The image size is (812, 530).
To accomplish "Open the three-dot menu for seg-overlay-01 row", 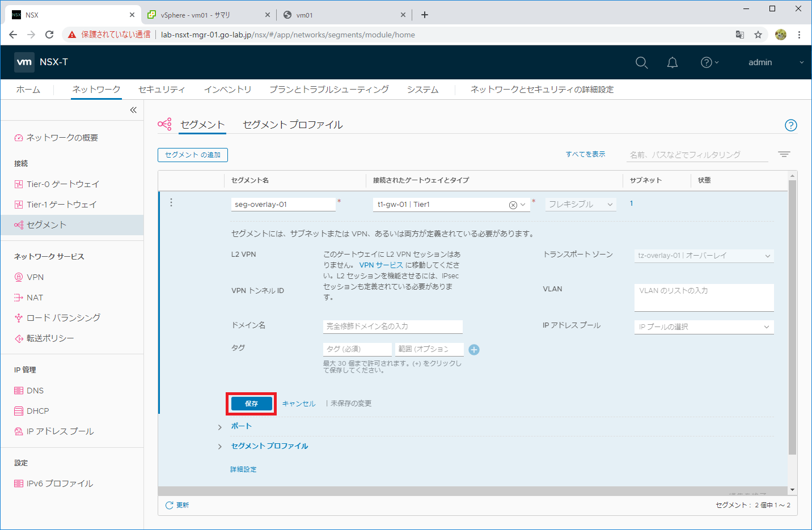I will 171,202.
